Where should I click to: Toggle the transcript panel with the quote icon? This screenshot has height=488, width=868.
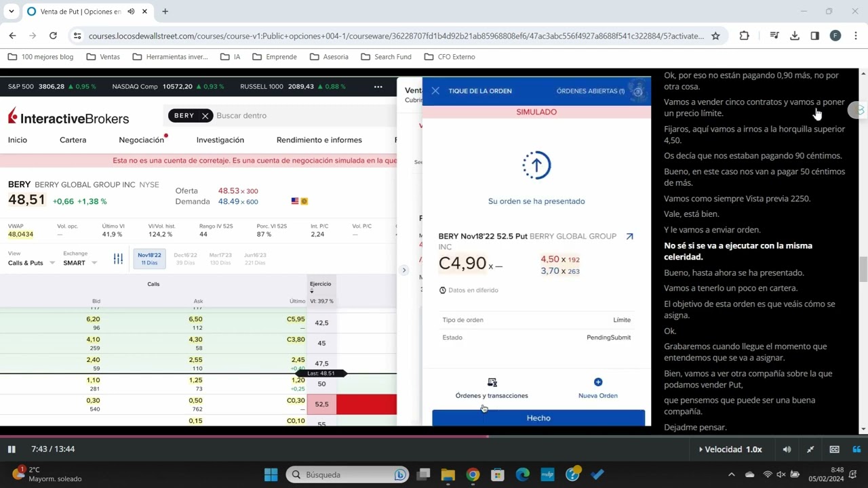click(x=856, y=449)
